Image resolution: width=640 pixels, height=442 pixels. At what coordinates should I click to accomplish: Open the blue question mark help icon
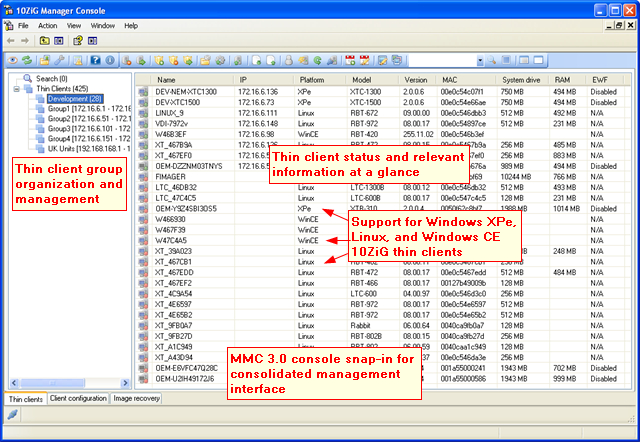[96, 60]
